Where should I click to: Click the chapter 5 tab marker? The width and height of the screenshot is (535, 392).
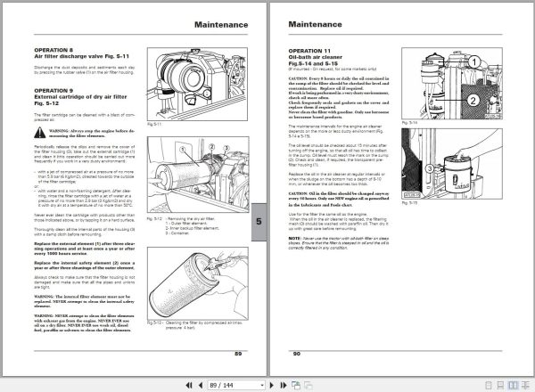pyautogui.click(x=259, y=222)
